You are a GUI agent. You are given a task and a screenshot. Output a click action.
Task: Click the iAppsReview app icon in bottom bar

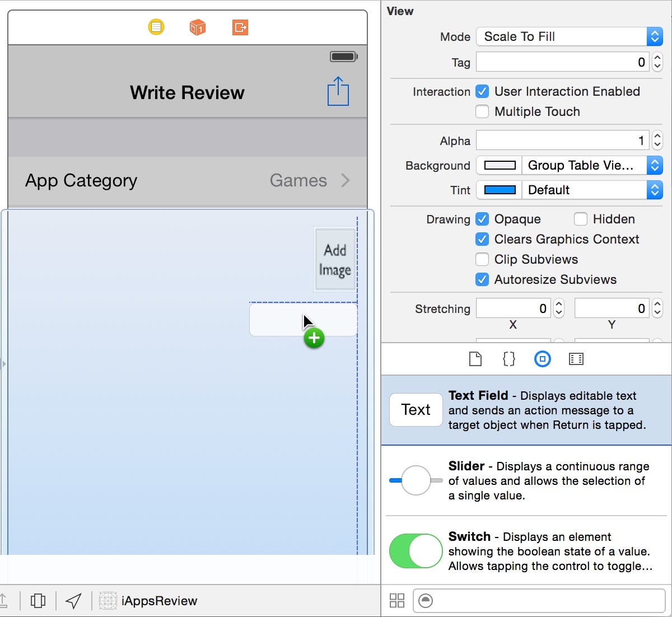click(x=108, y=601)
